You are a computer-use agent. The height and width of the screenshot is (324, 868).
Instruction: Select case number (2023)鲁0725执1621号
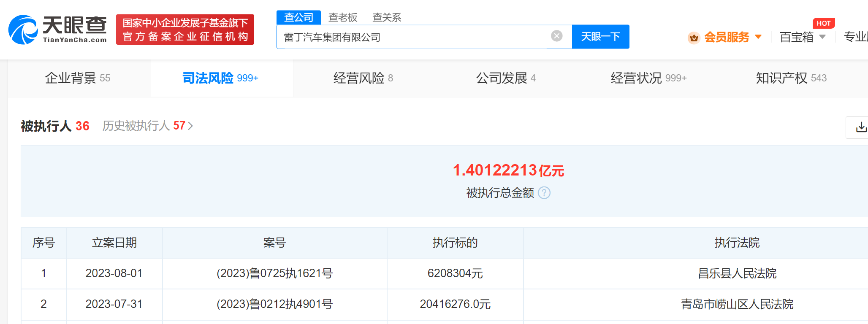[274, 273]
